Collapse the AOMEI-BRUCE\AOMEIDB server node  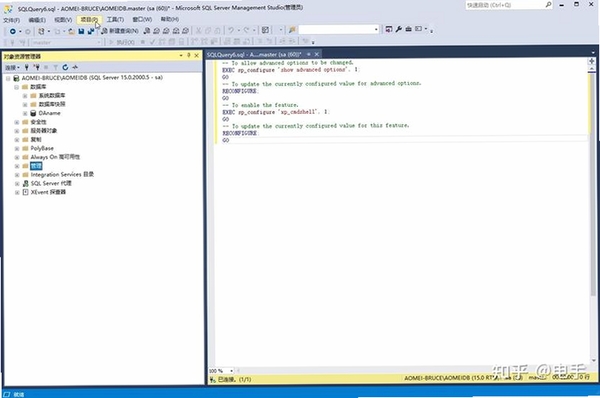8,78
